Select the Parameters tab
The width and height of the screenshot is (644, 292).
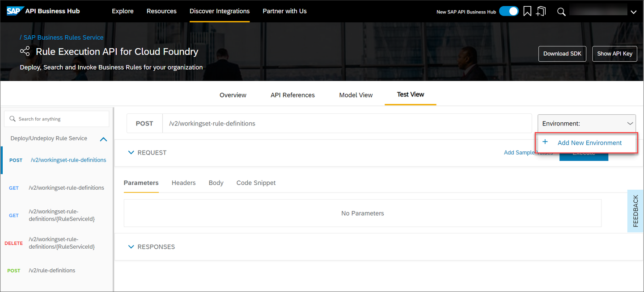pos(141,183)
